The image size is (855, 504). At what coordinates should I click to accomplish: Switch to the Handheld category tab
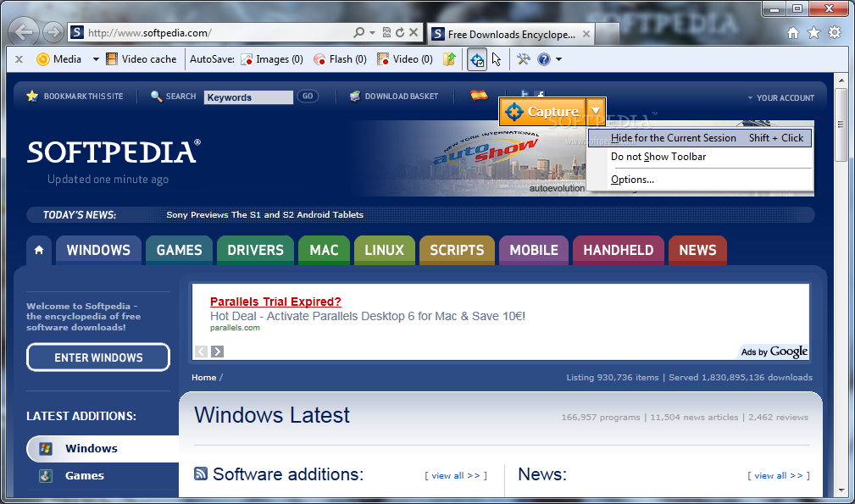[619, 250]
